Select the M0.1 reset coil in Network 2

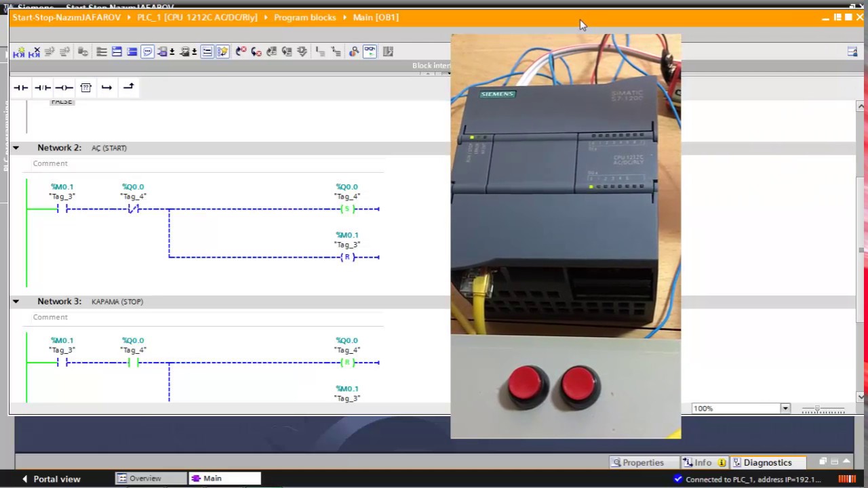tap(347, 257)
